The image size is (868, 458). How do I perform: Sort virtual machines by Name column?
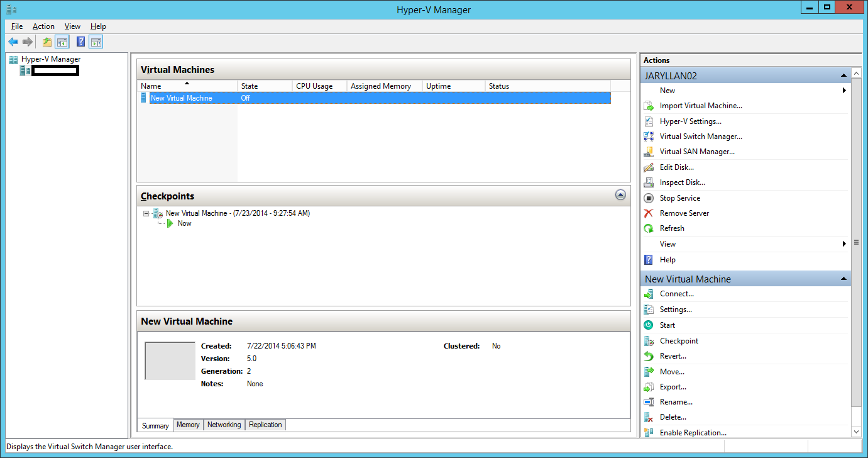pos(187,86)
